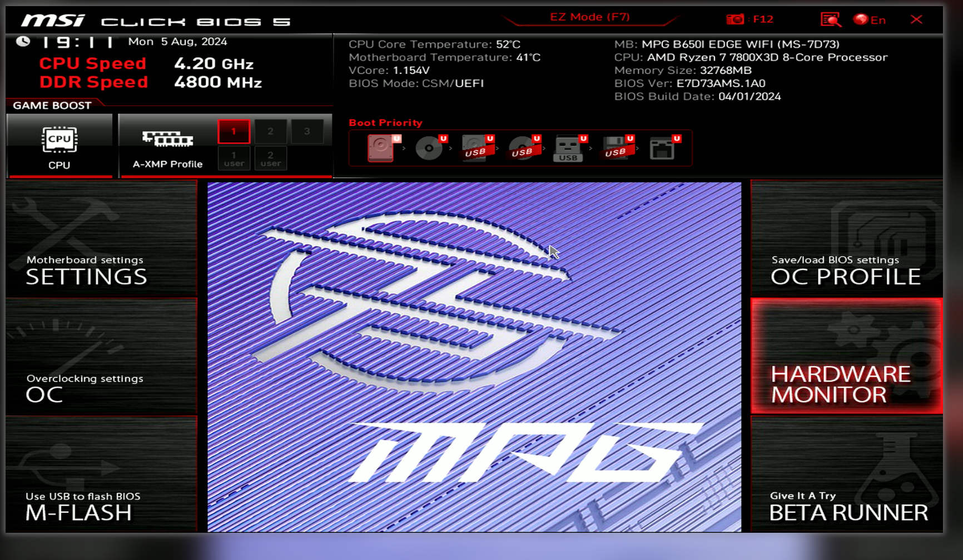Toggle CPU Game Boost button
The height and width of the screenshot is (560, 963).
click(x=59, y=146)
